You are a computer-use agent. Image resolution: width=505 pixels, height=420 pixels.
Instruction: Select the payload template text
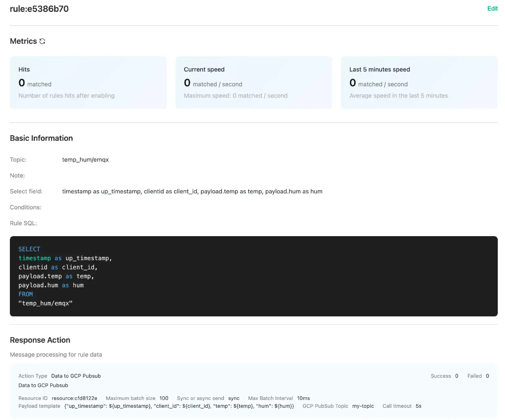pyautogui.click(x=179, y=406)
